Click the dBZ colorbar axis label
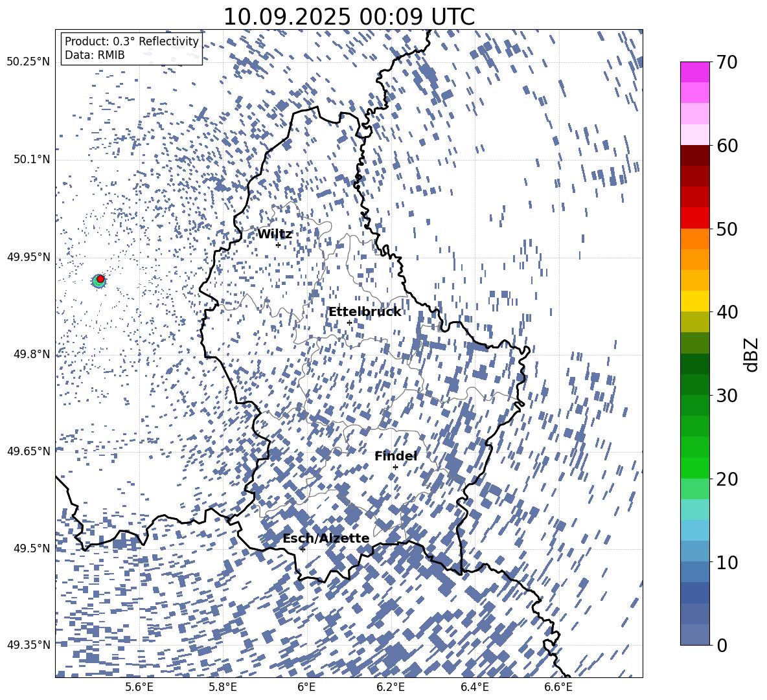Image resolution: width=767 pixels, height=700 pixels. tap(752, 354)
